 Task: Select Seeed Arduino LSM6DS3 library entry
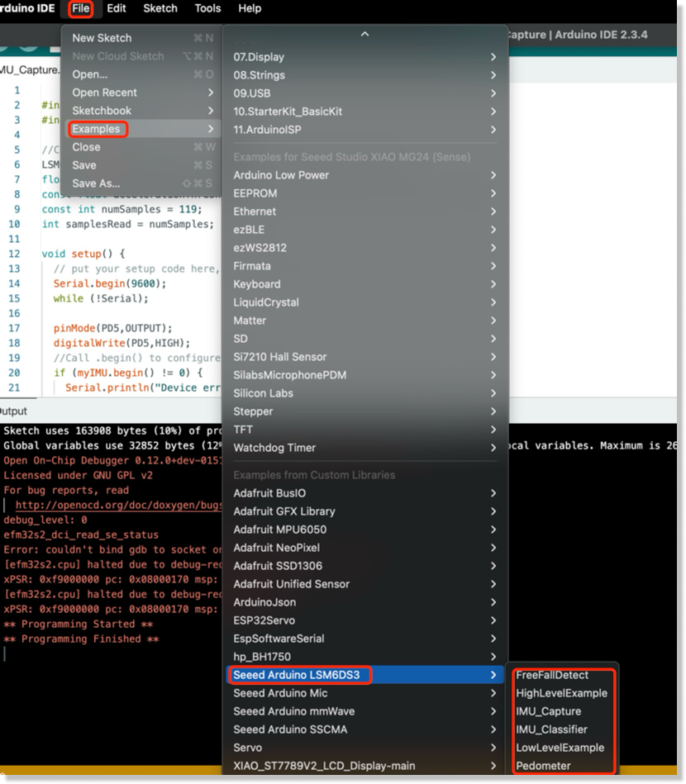click(x=364, y=675)
